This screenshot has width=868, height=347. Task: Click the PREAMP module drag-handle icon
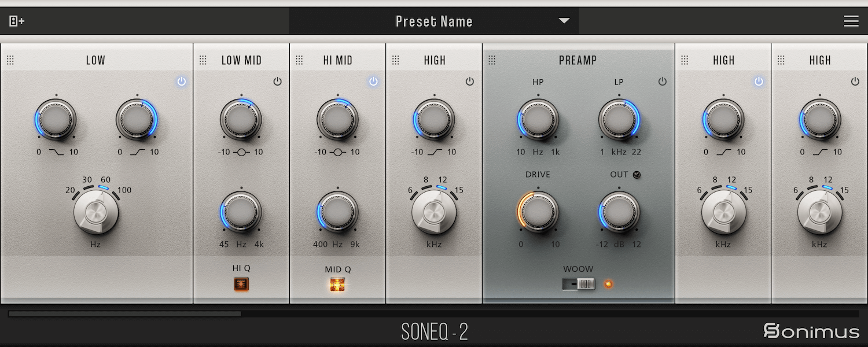point(492,60)
